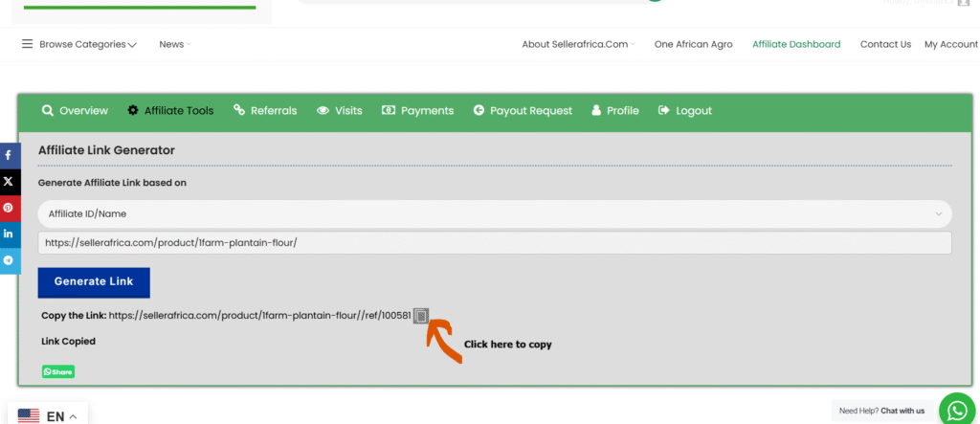The width and height of the screenshot is (980, 424).
Task: Expand the News menu
Action: (175, 44)
